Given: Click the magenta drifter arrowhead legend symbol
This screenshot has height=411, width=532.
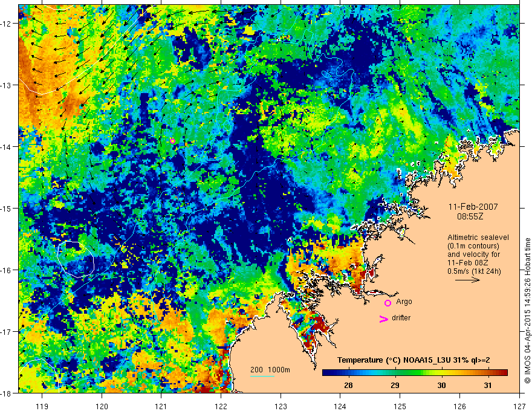Looking at the screenshot, I should (384, 319).
